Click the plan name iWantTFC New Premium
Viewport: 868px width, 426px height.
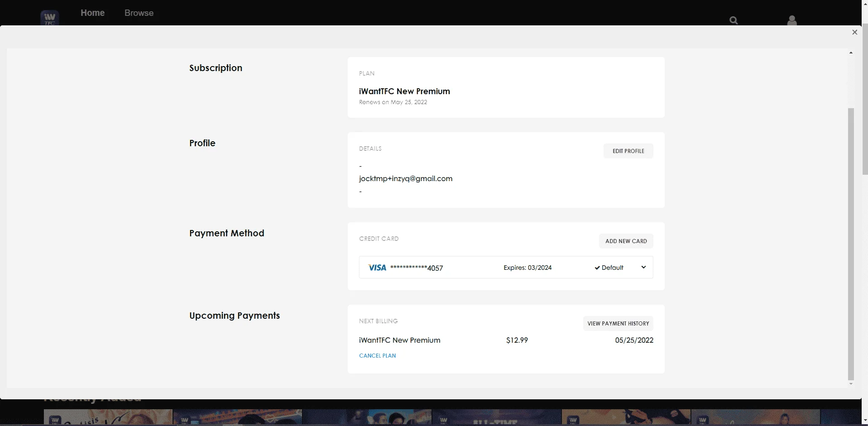point(404,91)
